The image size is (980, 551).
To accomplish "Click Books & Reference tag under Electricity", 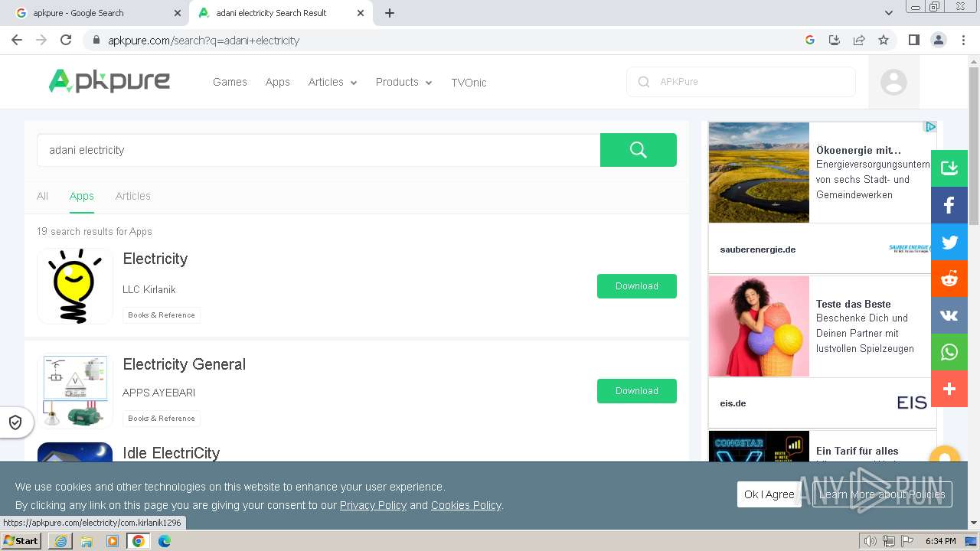I will pyautogui.click(x=162, y=315).
